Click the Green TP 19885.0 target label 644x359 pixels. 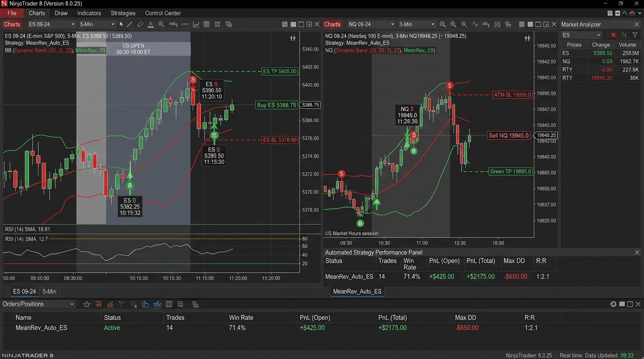tap(511, 172)
